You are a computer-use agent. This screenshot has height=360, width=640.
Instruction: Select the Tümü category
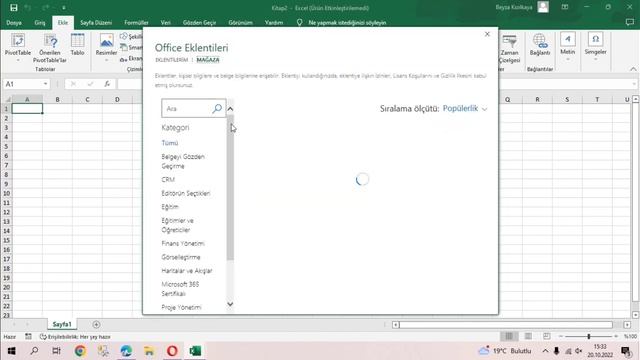pos(170,143)
